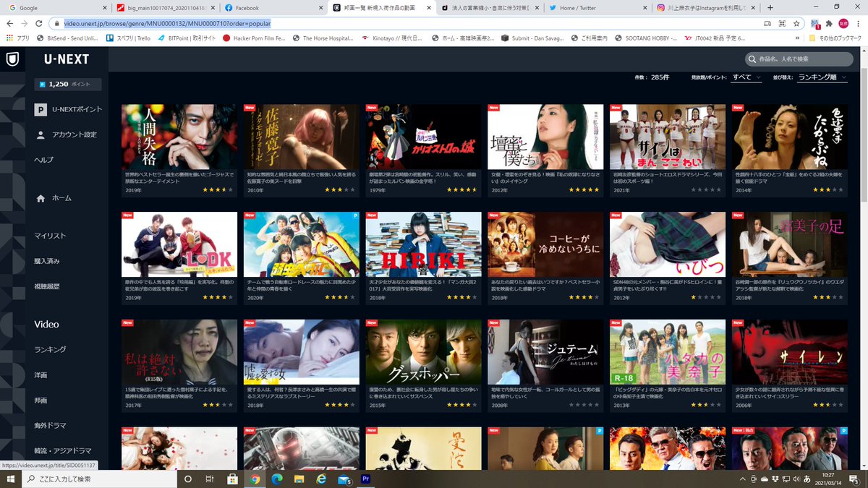Viewport: 868px width, 488px height.
Task: Open Premiere Pro from the taskbar
Action: 366,479
